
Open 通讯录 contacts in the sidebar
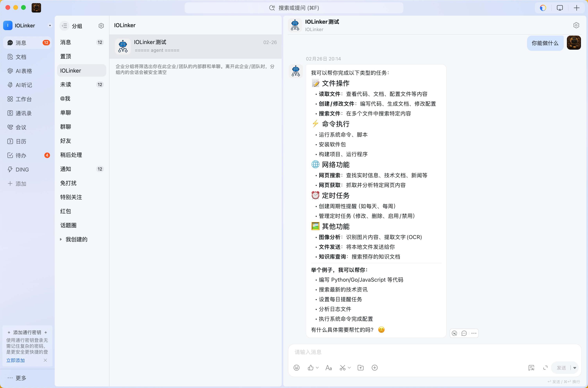point(27,113)
